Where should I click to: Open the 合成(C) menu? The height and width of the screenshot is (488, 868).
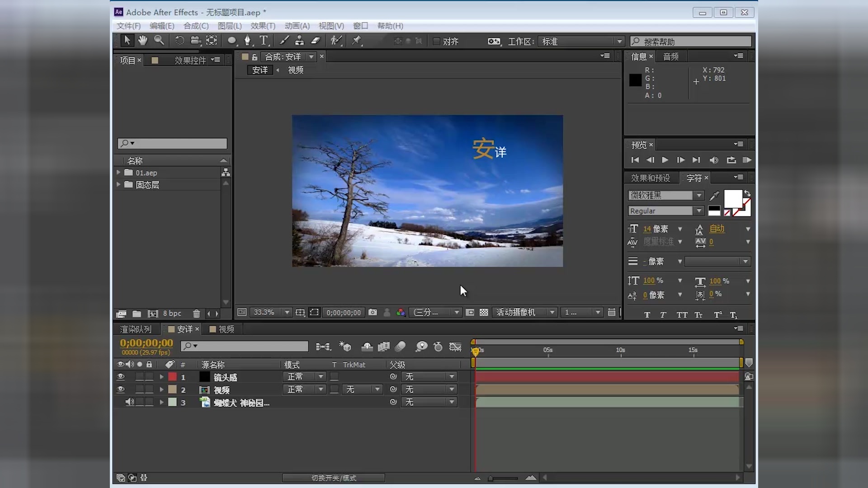tap(196, 26)
